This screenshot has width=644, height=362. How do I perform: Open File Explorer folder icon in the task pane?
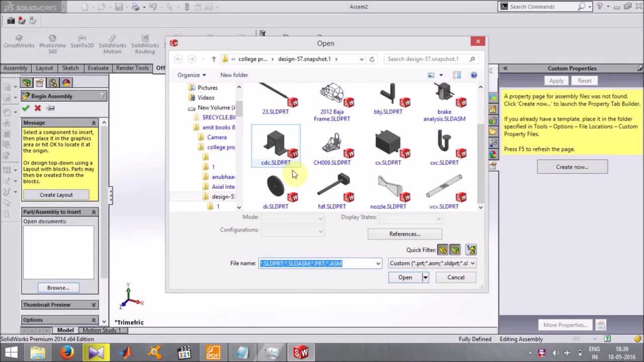pos(493,132)
